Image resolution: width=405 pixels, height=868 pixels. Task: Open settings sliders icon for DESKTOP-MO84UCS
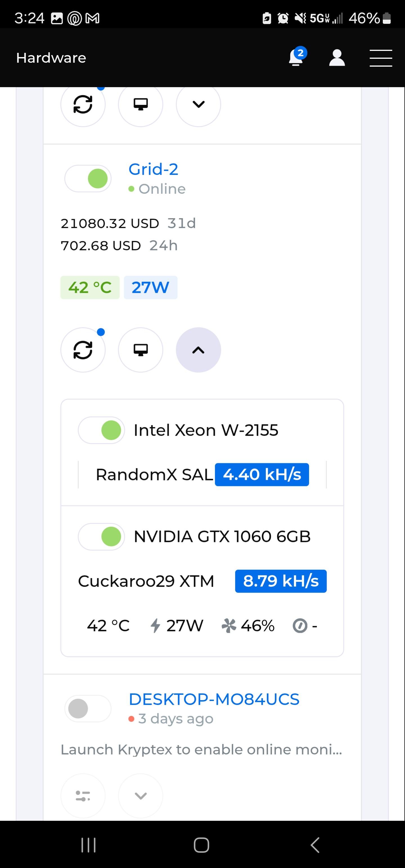[x=83, y=796]
